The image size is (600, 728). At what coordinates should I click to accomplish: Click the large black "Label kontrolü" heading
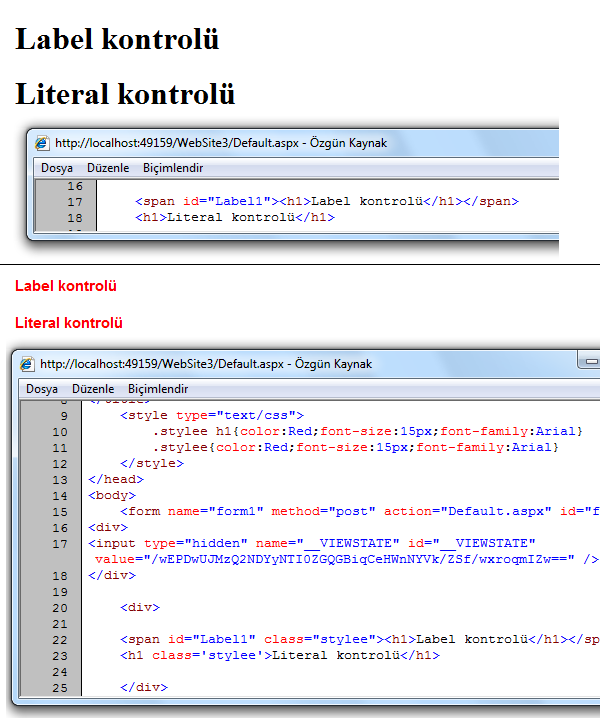coord(117,40)
